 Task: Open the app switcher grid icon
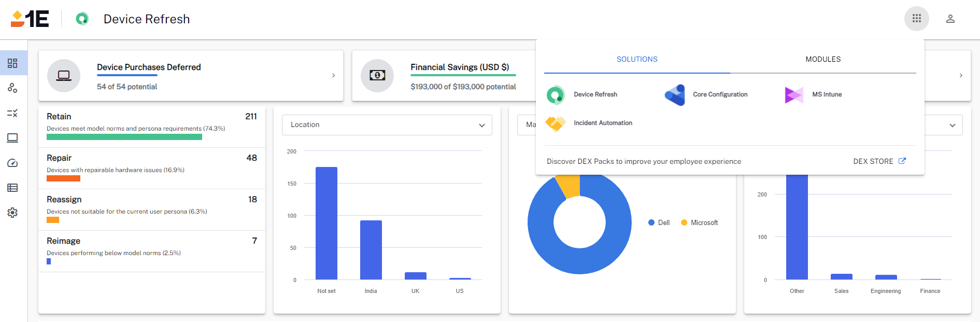point(916,19)
